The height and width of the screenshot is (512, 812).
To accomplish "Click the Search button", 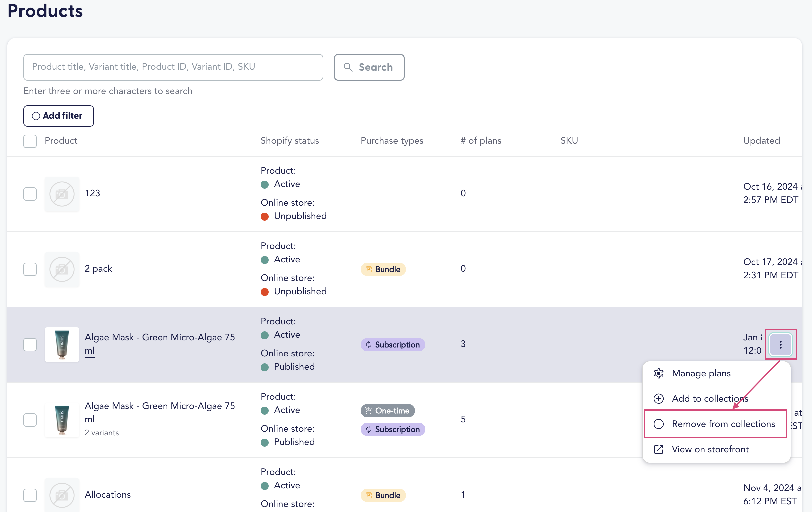I will (369, 67).
